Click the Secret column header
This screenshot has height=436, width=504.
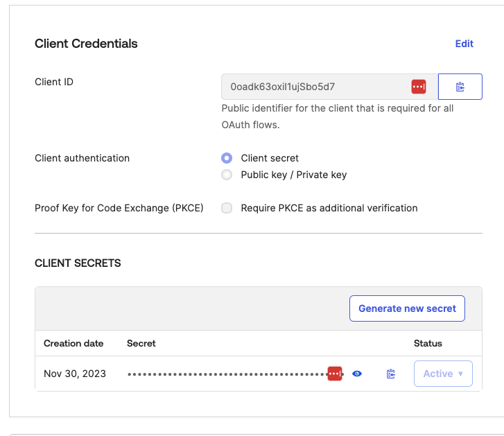tap(141, 343)
